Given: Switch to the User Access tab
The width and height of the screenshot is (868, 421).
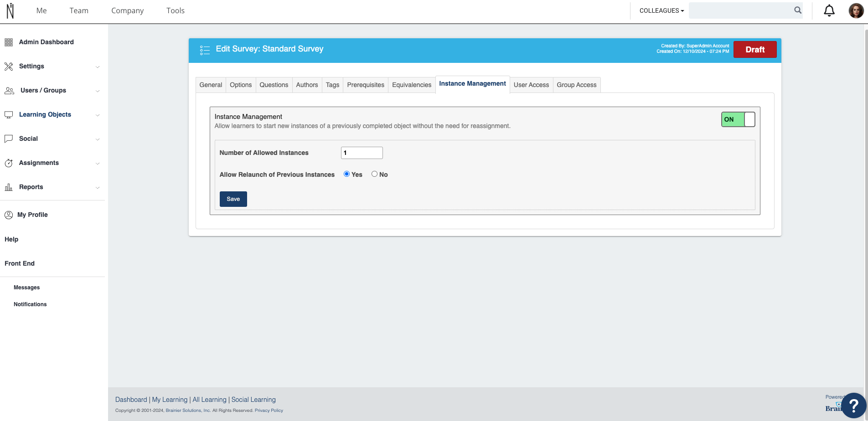Looking at the screenshot, I should click(531, 85).
